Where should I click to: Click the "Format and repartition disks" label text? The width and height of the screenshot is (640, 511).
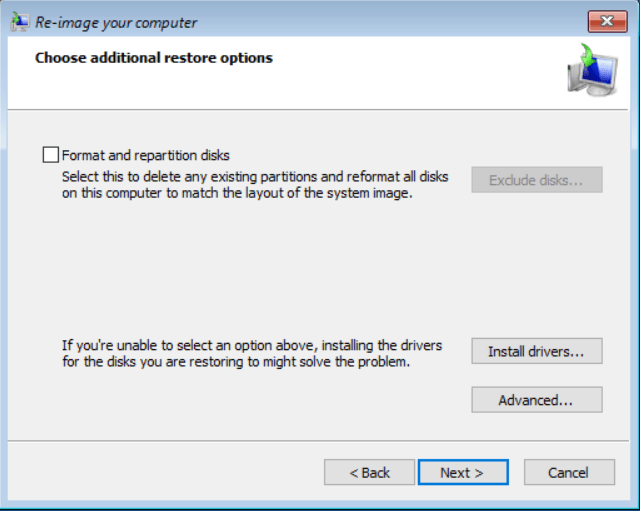coord(146,155)
